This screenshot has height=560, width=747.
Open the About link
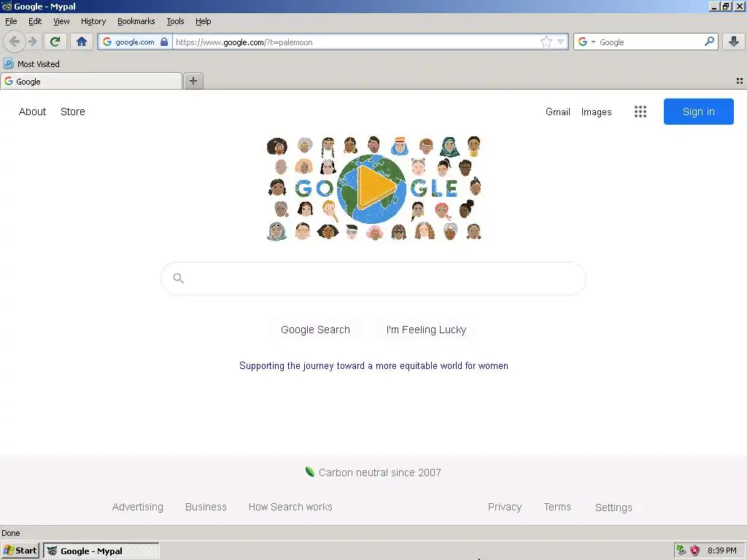(x=32, y=112)
